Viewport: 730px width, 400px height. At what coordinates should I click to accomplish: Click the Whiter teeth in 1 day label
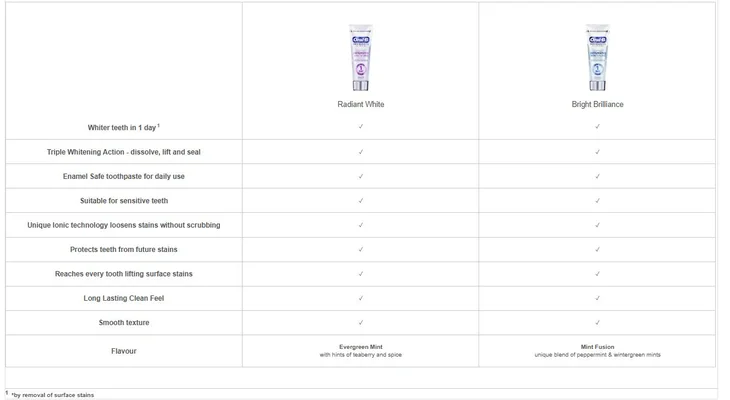click(x=124, y=127)
